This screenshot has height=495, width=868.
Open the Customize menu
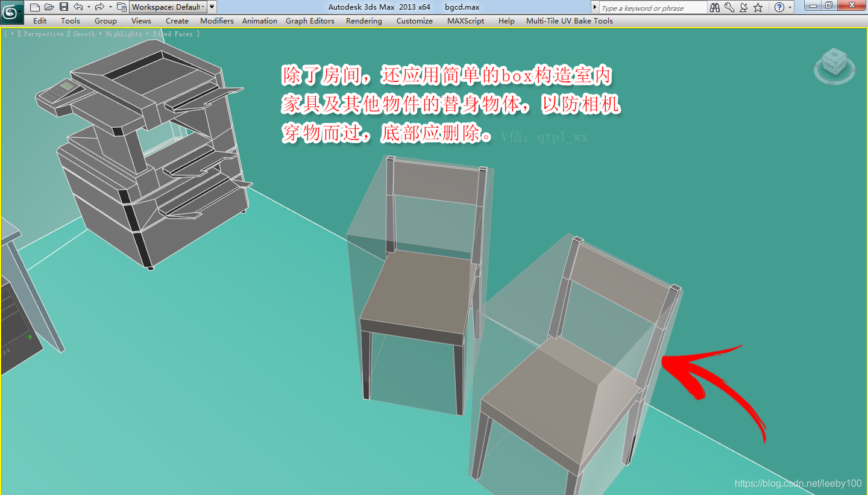coord(415,20)
